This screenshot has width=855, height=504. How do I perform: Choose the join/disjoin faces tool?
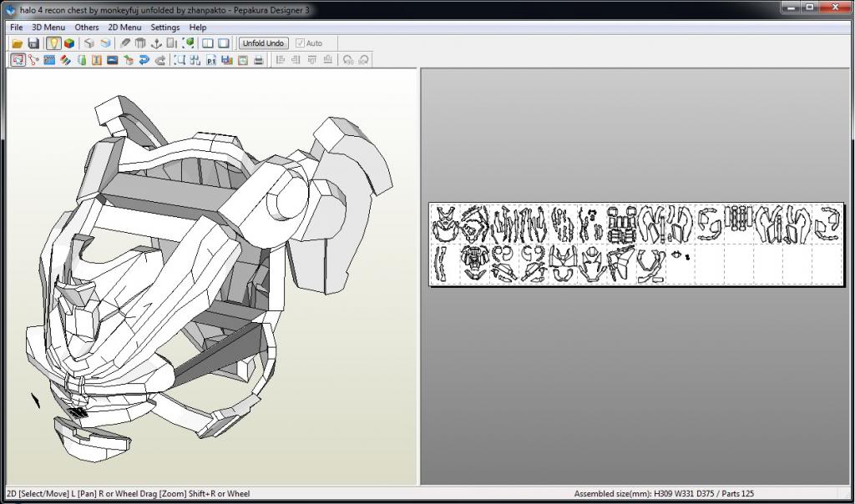(x=33, y=60)
